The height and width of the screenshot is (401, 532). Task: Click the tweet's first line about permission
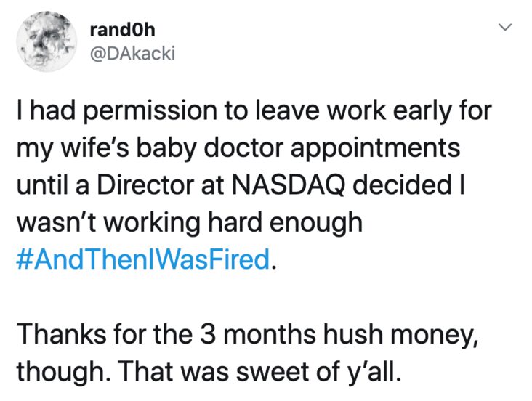tap(254, 112)
